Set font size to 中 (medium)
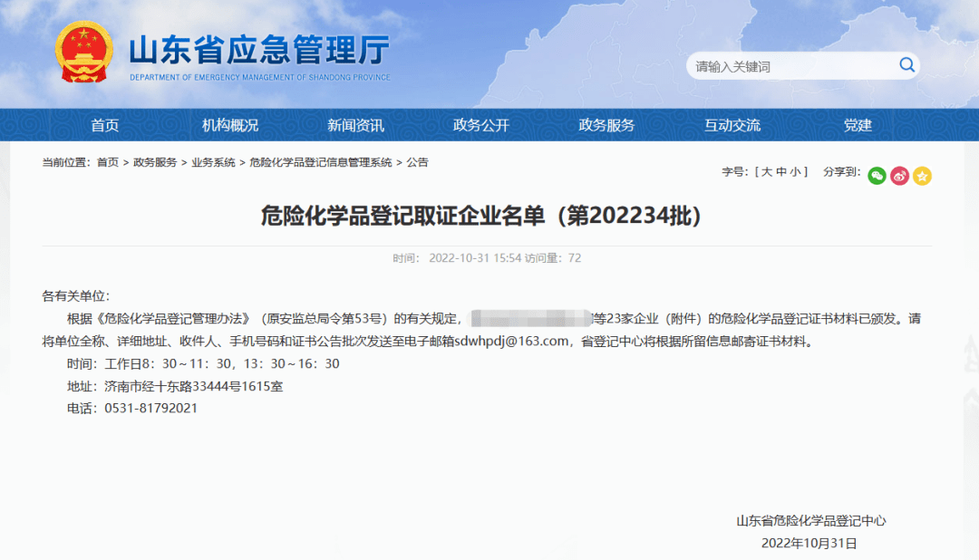The height and width of the screenshot is (560, 979). coord(780,171)
